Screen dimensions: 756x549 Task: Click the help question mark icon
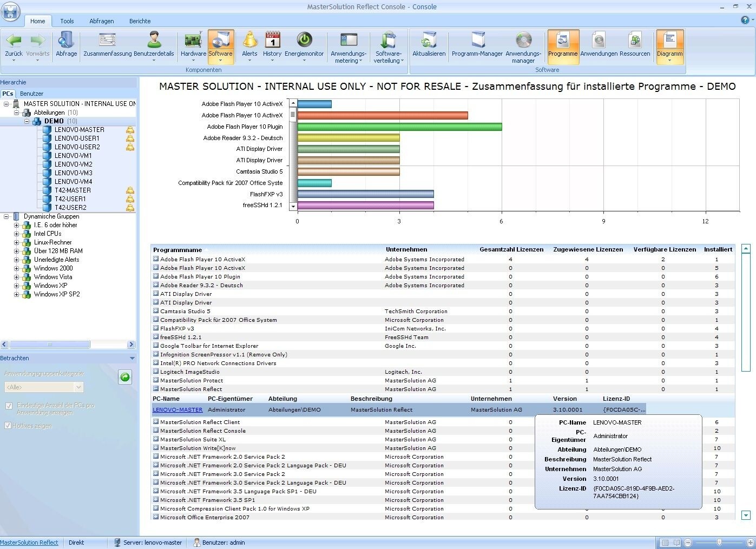[745, 20]
